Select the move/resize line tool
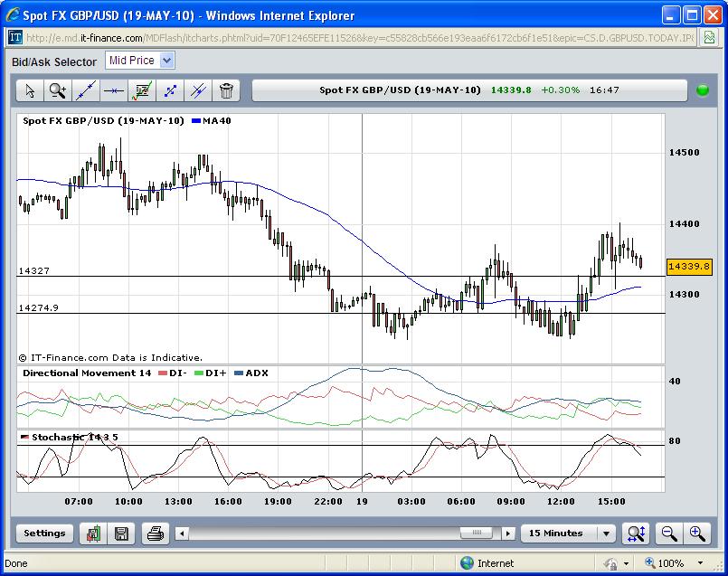This screenshot has width=728, height=576. [x=170, y=90]
